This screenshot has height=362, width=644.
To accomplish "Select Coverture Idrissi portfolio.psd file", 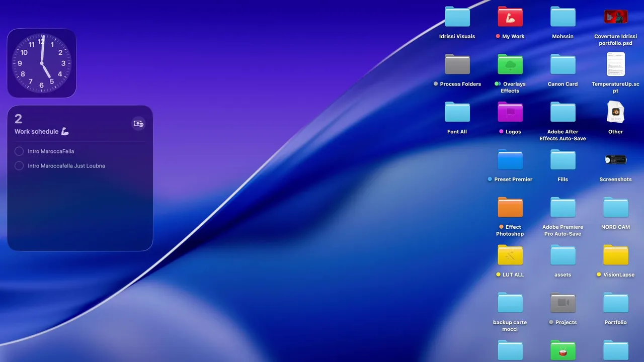I will coord(616,17).
